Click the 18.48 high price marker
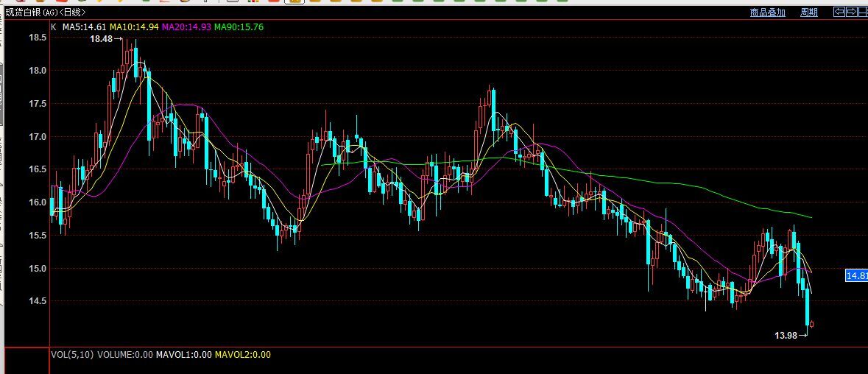This screenshot has width=868, height=374. click(102, 39)
